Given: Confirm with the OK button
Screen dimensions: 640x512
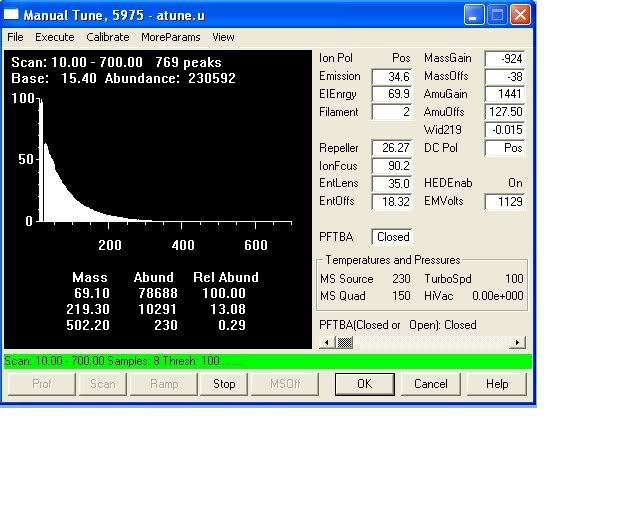Looking at the screenshot, I should pos(364,384).
